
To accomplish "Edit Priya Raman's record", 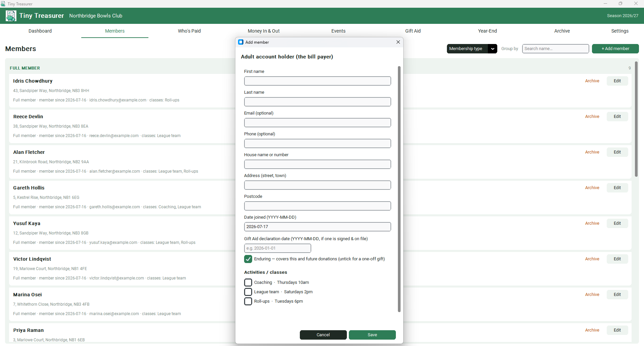I will pos(617,330).
